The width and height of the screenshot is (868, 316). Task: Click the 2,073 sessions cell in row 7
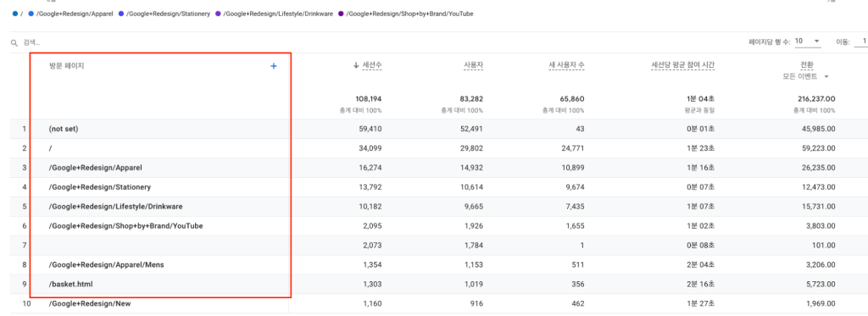[x=373, y=245]
